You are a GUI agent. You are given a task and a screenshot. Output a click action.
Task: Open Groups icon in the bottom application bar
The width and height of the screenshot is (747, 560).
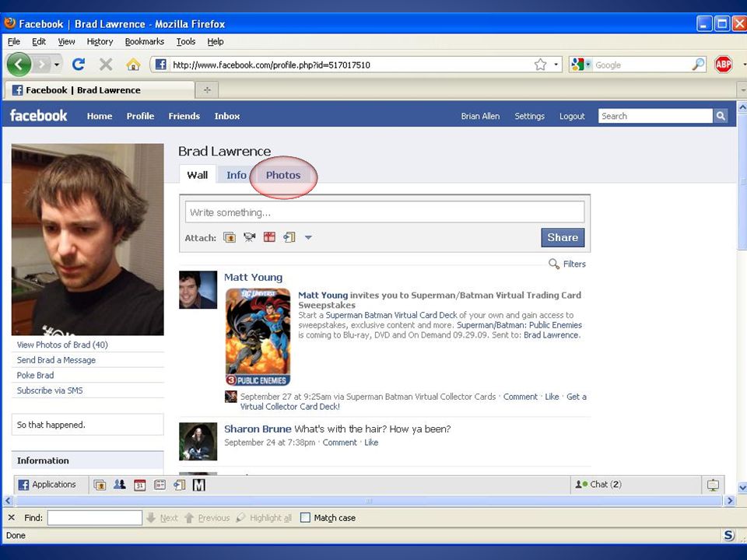click(120, 485)
